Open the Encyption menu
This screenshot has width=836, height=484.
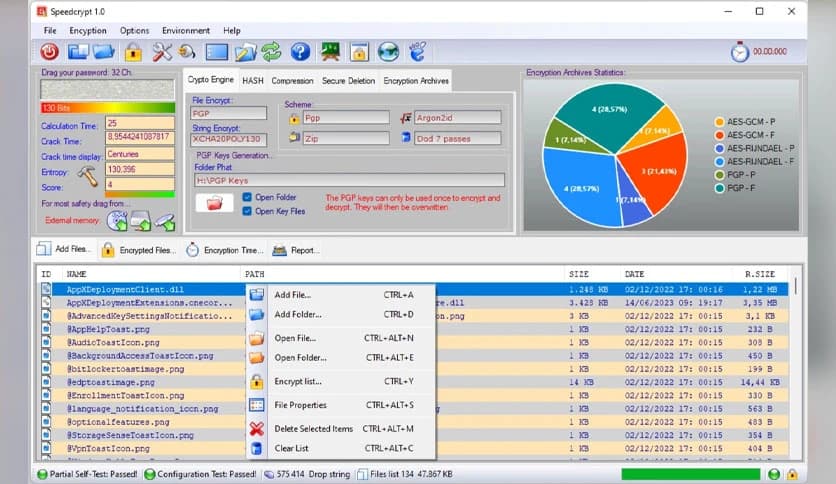(x=88, y=30)
